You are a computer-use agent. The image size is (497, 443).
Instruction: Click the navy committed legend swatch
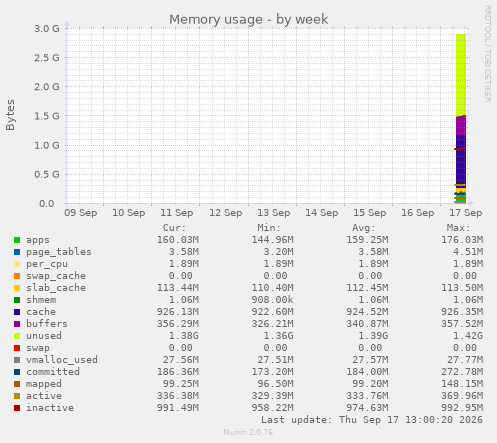tap(17, 372)
